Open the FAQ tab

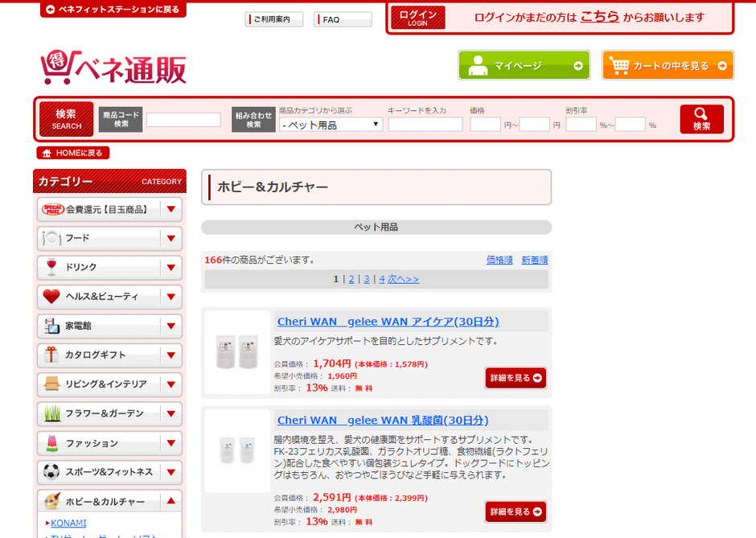click(x=342, y=19)
